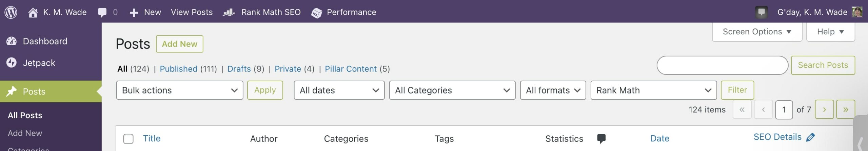Click the SEO Details edit pencil icon
This screenshot has height=151, width=868.
pyautogui.click(x=810, y=137)
